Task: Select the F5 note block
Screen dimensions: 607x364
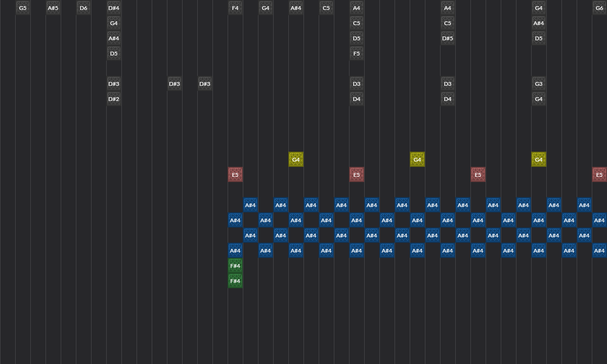Action: coord(357,54)
